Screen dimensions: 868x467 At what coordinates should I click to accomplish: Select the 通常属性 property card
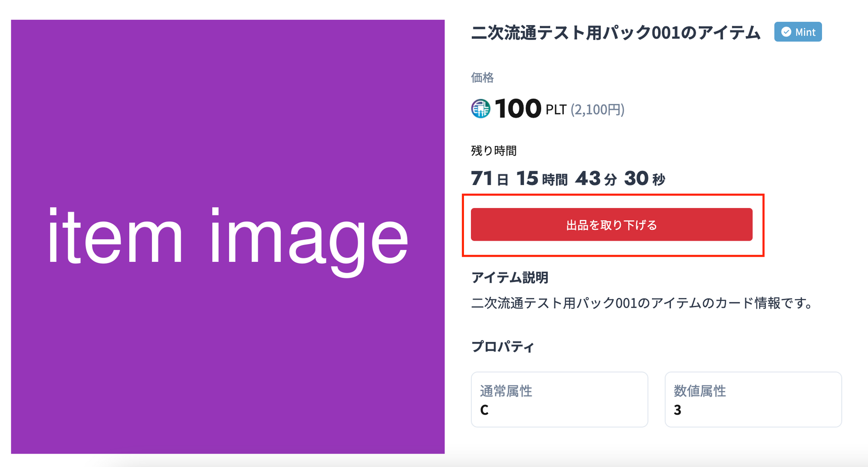pos(559,399)
